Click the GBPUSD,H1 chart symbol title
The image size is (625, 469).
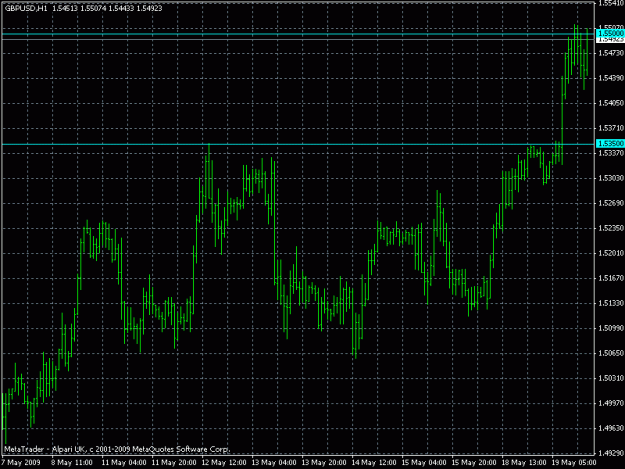coord(26,8)
